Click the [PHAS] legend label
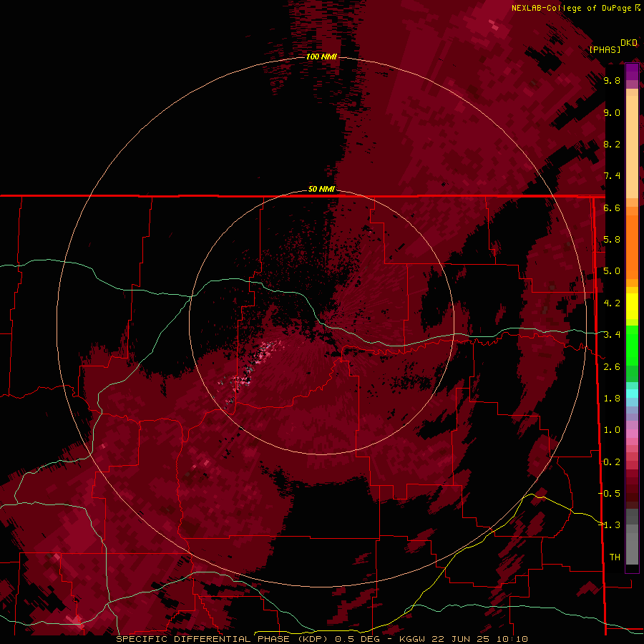 (605, 49)
